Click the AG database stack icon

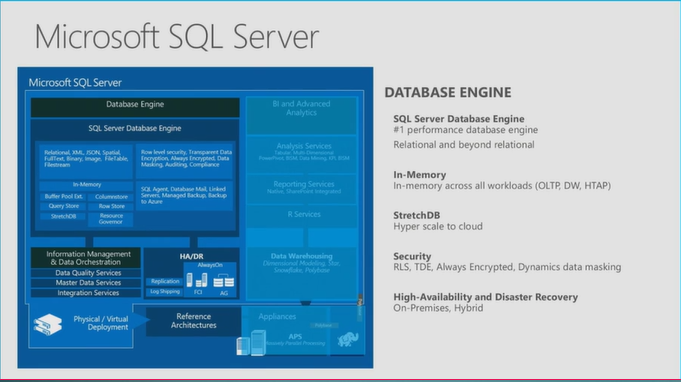coord(224,281)
